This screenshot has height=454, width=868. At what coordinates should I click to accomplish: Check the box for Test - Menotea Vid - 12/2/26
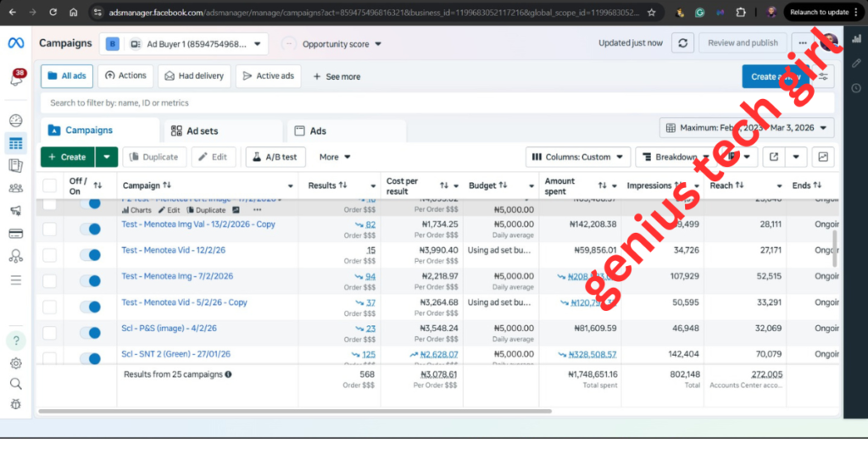click(50, 255)
